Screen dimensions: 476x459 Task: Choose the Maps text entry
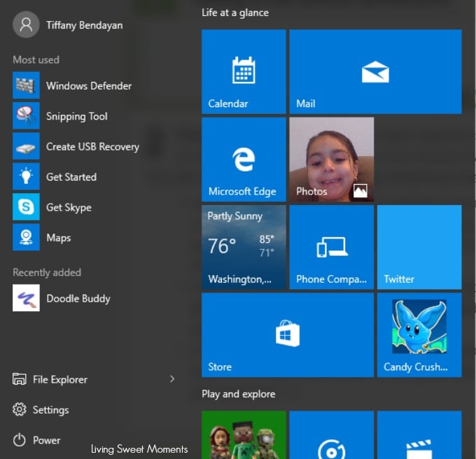(x=59, y=238)
